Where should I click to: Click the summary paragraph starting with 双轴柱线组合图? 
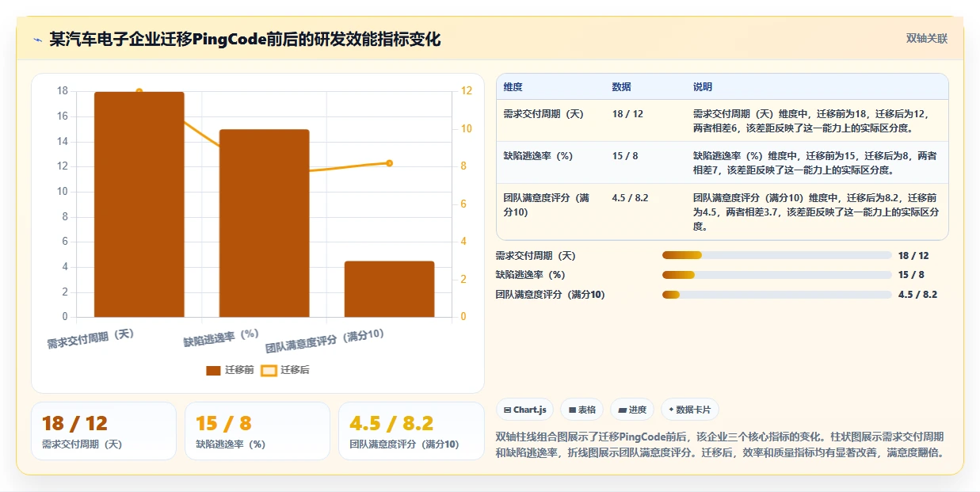pyautogui.click(x=719, y=445)
